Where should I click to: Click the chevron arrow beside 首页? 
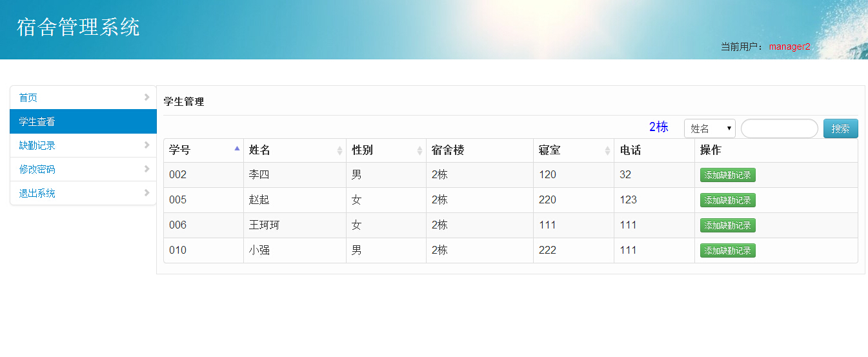coord(147,97)
